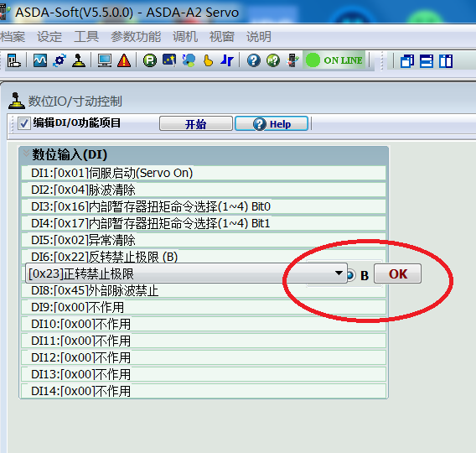Click the cascade windows toolbar icon

tap(407, 61)
